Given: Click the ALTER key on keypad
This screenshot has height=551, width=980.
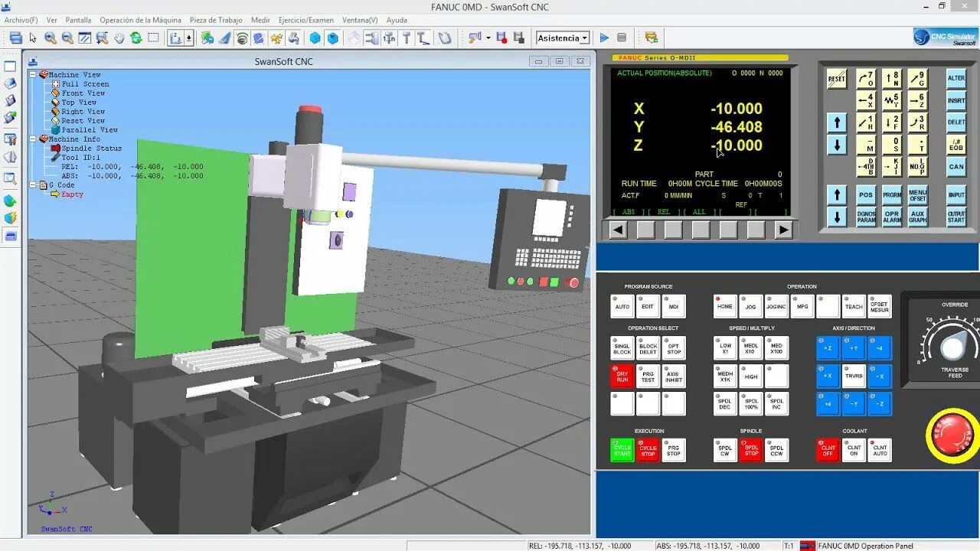Looking at the screenshot, I should 956,79.
